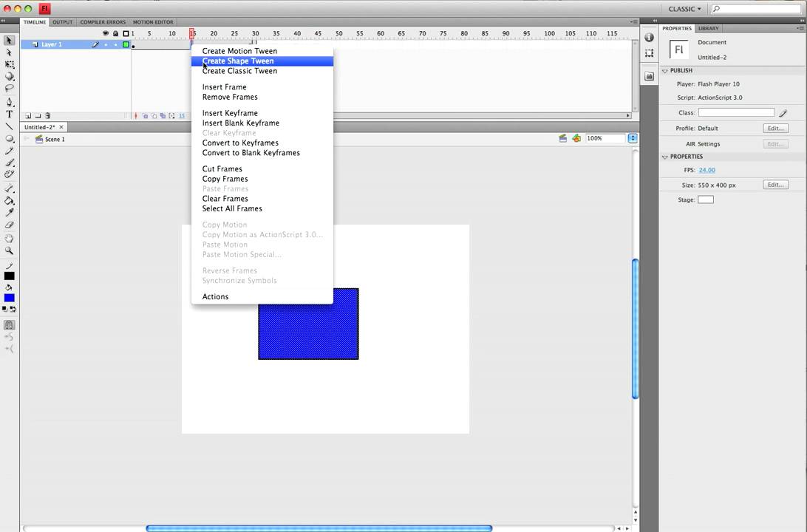The height and width of the screenshot is (532, 807).
Task: Select the Selection arrow tool
Action: tap(10, 40)
